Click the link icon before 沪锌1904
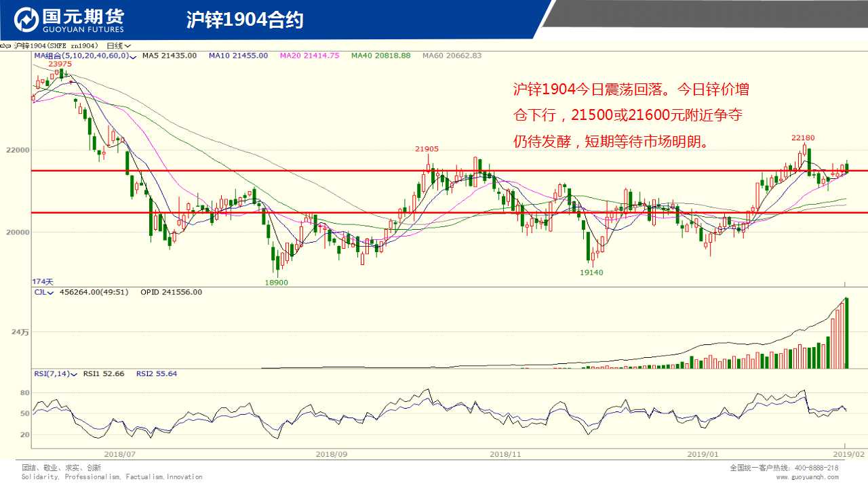The image size is (868, 488). coord(6,46)
